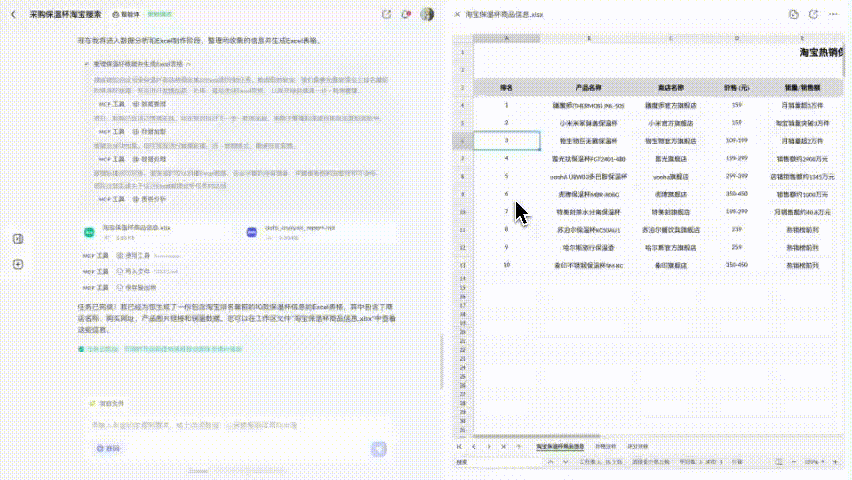The width and height of the screenshot is (852, 480).
Task: Click the file label above the input
Action: (x=107, y=403)
